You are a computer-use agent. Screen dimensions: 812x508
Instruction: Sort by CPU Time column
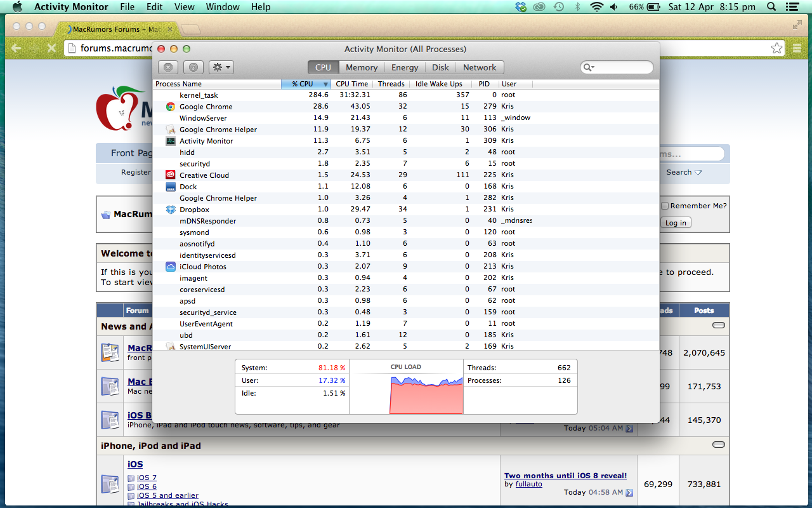(x=352, y=84)
